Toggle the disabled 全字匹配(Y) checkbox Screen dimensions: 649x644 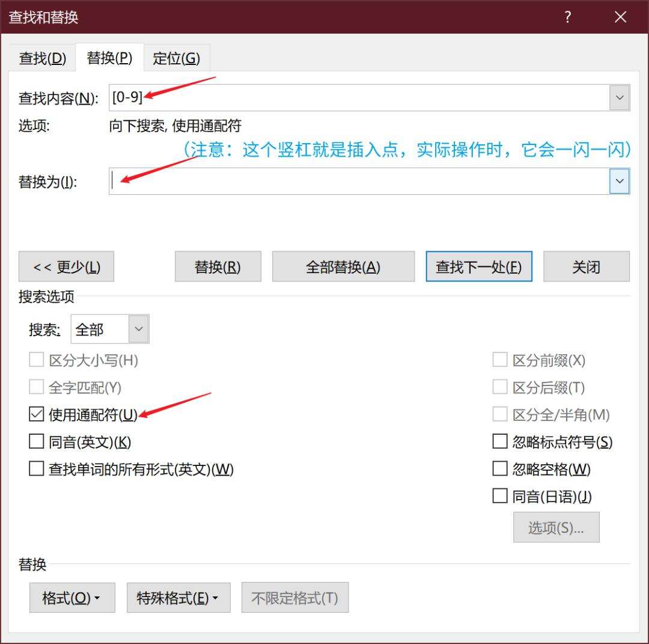coord(37,387)
